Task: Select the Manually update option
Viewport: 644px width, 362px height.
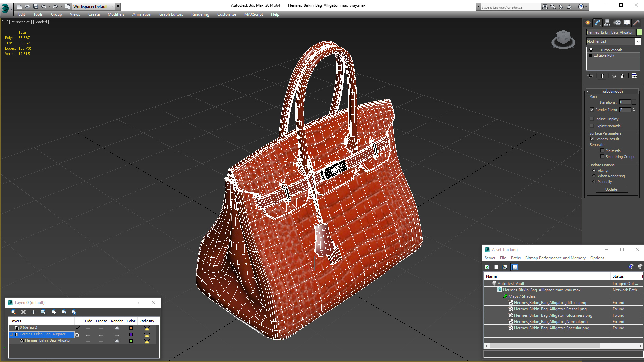Action: tap(594, 182)
